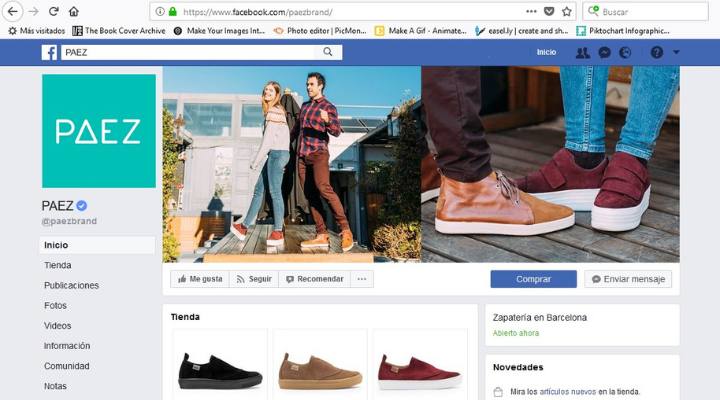Click the Facebook logo icon
The image size is (720, 400).
pyautogui.click(x=50, y=52)
